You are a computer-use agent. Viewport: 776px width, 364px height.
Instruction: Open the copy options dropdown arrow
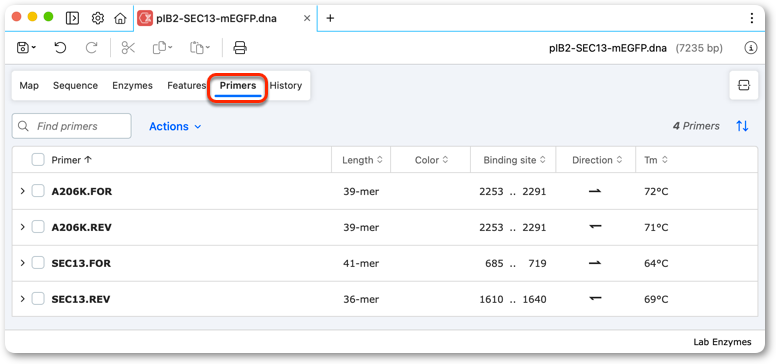[x=170, y=48]
